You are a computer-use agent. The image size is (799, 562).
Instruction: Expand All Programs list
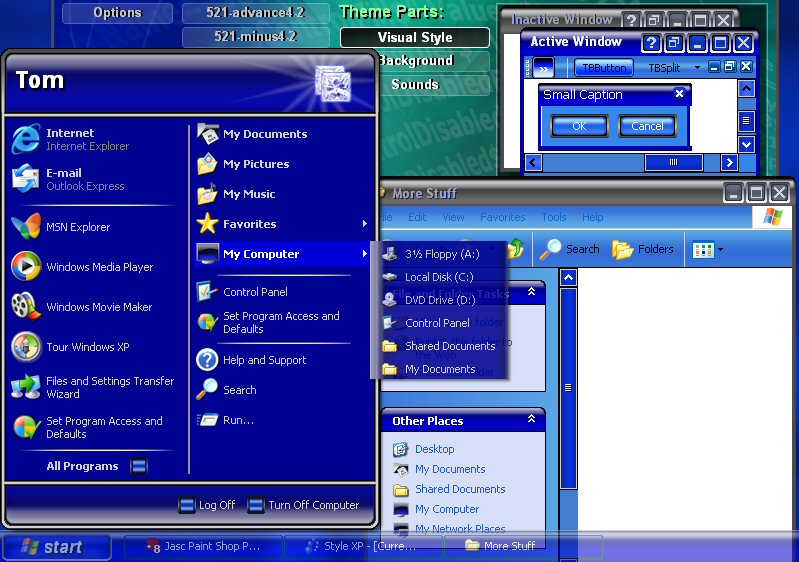(x=97, y=466)
